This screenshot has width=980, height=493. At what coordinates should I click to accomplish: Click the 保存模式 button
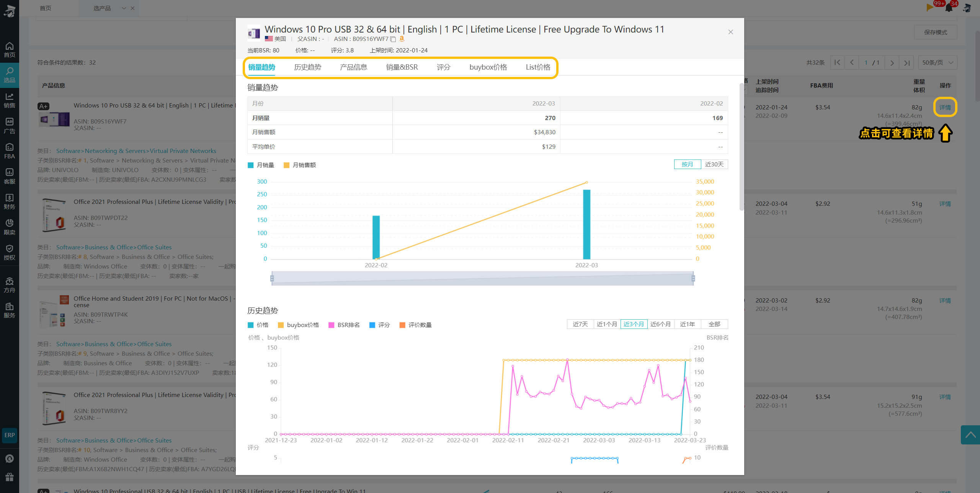point(936,32)
